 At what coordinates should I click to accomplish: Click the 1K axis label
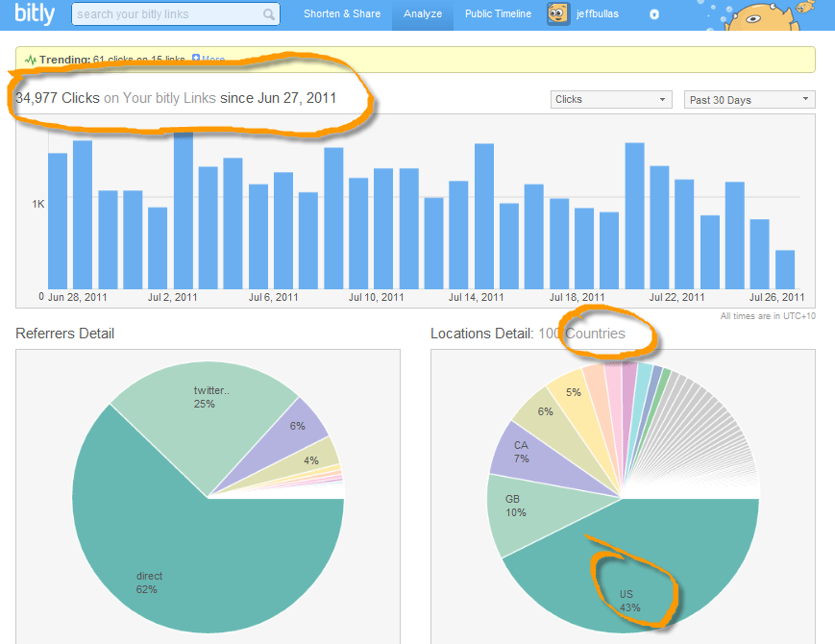click(x=37, y=204)
